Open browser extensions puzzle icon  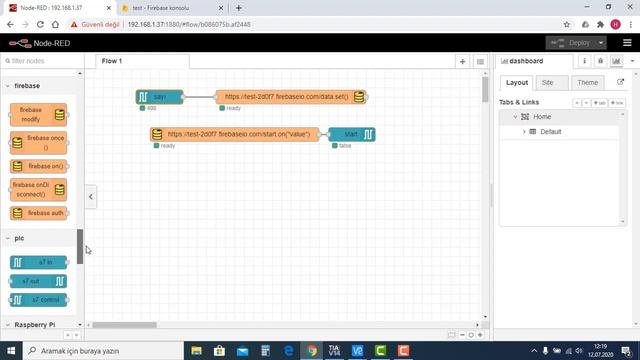(x=600, y=24)
